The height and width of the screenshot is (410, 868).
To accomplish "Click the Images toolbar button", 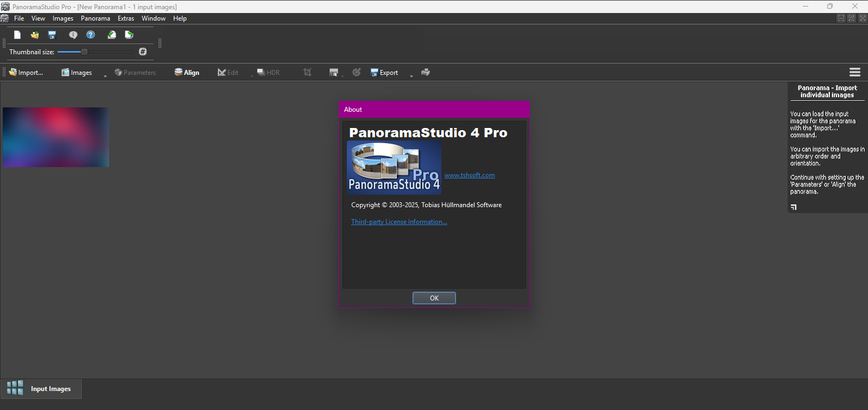I will (x=77, y=72).
